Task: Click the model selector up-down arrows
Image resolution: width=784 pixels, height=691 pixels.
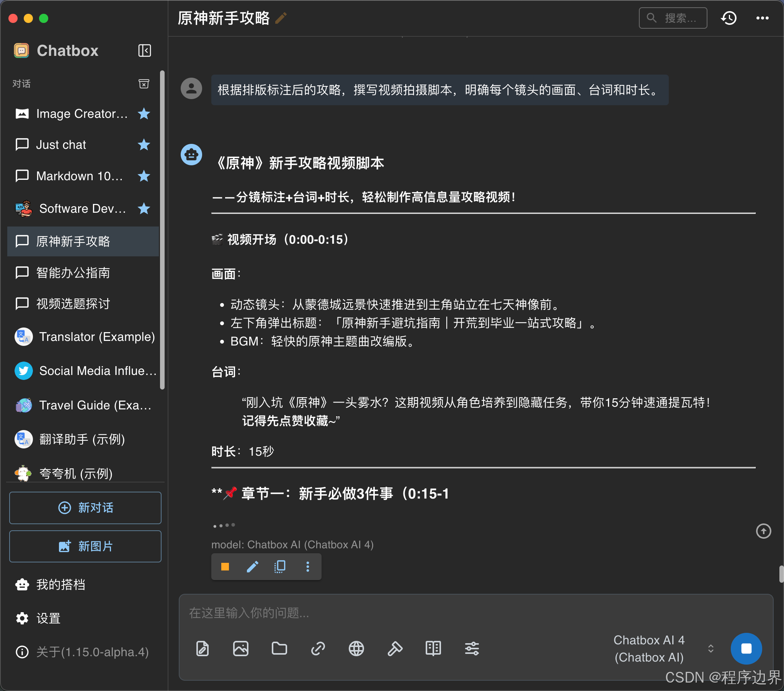Action: pos(710,649)
